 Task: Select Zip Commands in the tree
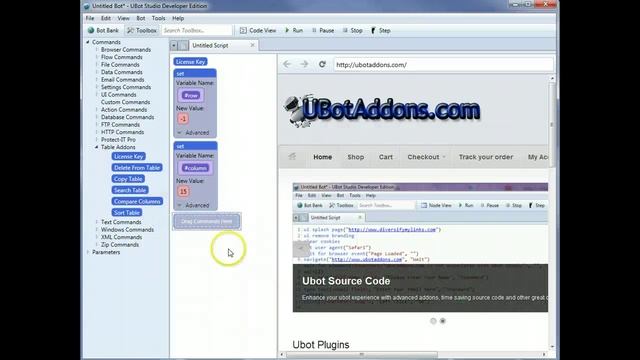click(x=120, y=244)
